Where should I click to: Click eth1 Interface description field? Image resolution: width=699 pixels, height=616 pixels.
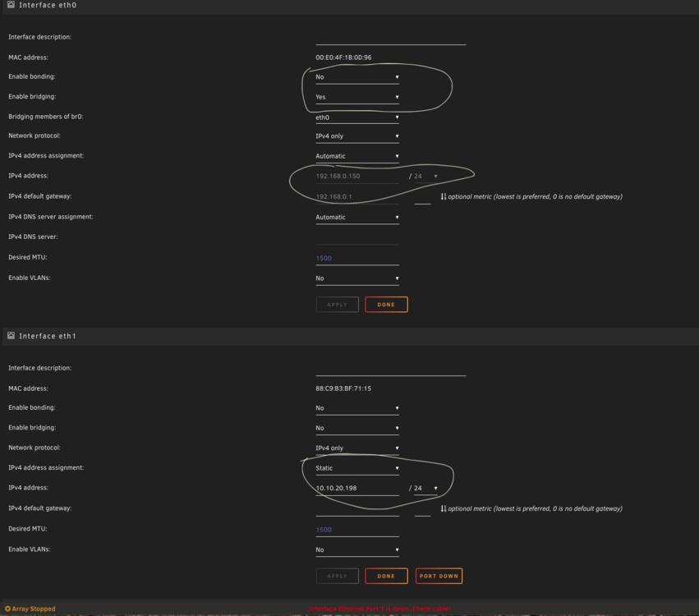[391, 369]
